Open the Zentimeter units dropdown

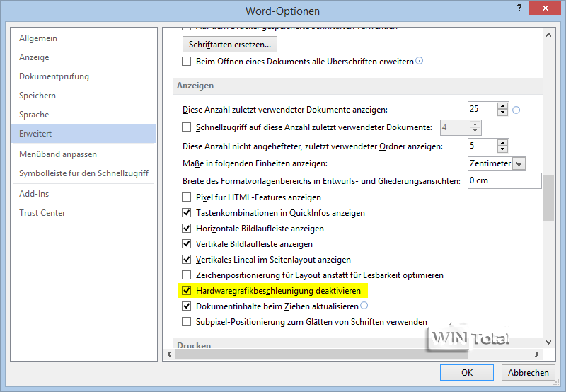(519, 163)
